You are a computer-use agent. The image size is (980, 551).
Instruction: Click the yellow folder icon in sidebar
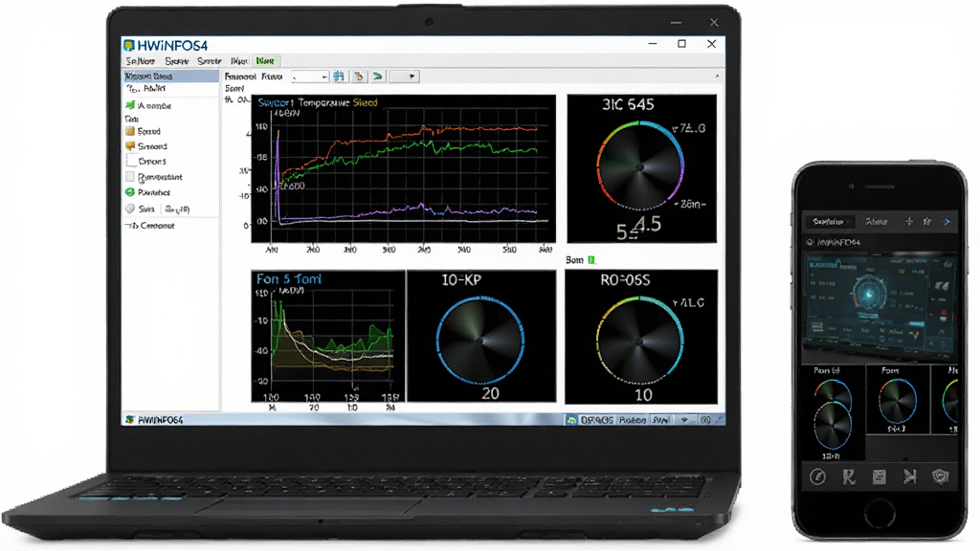coord(130,145)
